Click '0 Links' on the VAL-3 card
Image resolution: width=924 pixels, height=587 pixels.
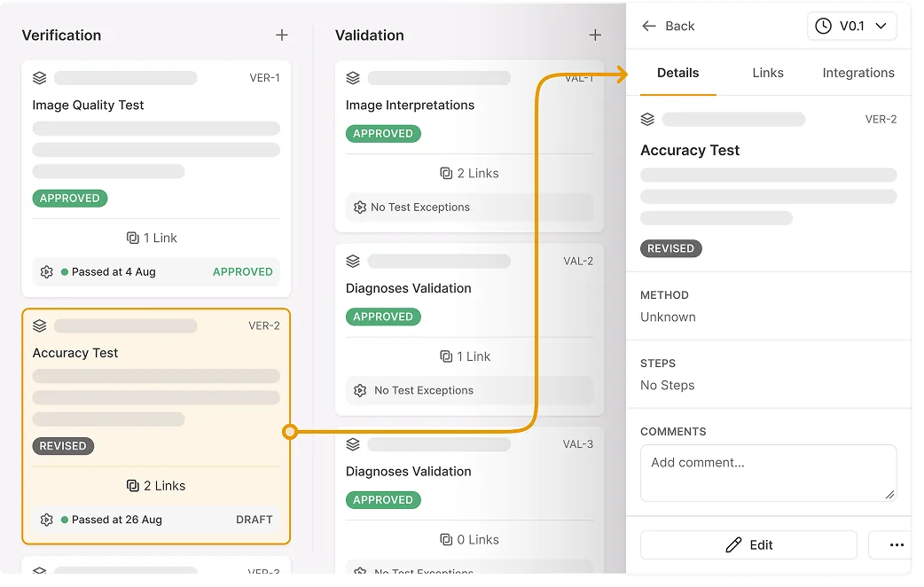(478, 540)
